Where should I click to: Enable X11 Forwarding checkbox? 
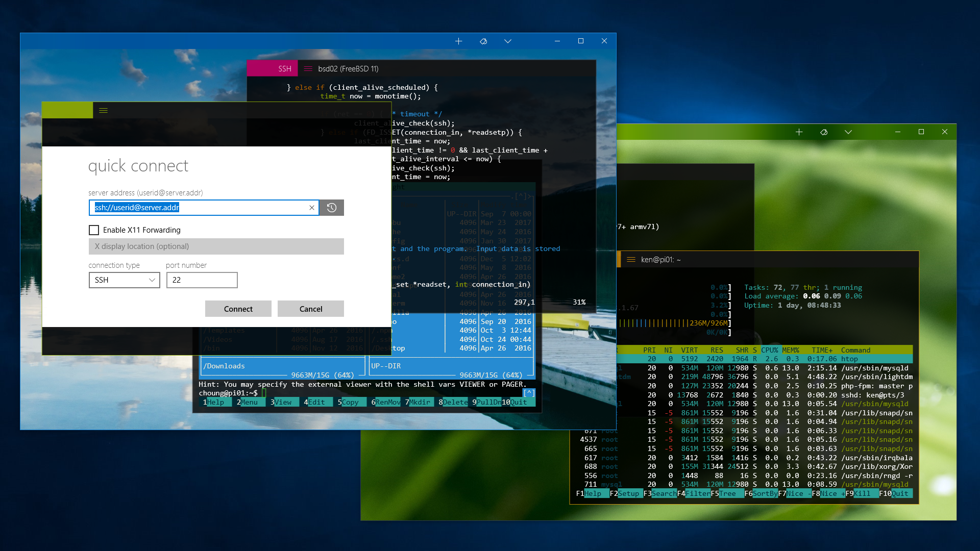(94, 230)
